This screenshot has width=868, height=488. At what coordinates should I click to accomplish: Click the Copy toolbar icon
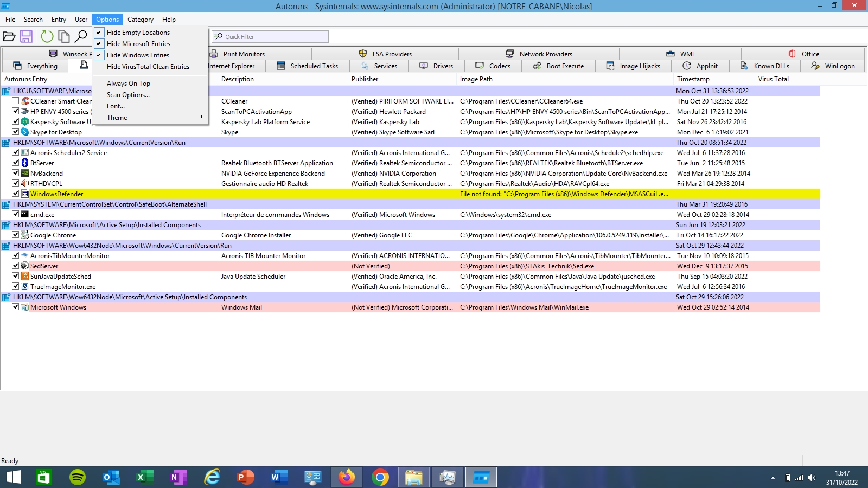[x=64, y=37]
